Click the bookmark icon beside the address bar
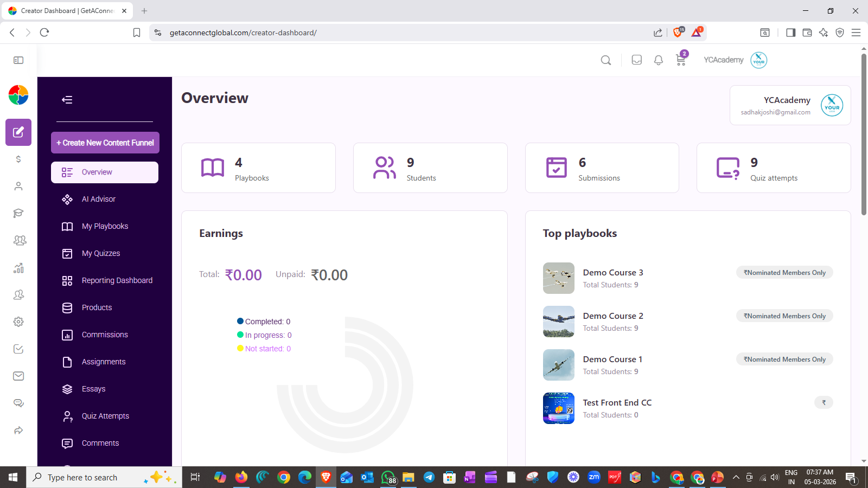This screenshot has height=488, width=868. pyautogui.click(x=137, y=33)
